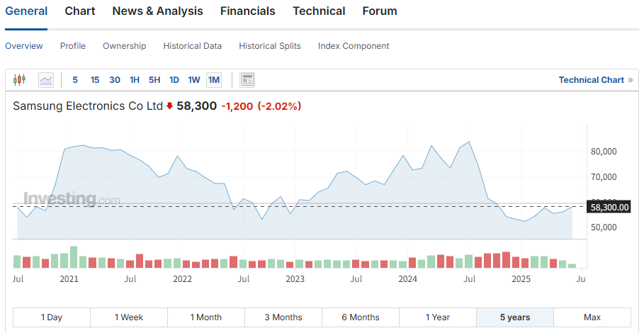The width and height of the screenshot is (644, 333).
Task: Open the Financials tab
Action: [x=247, y=11]
